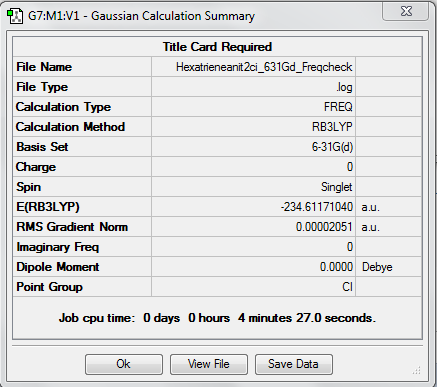Click the Calculation Method label

[70, 127]
